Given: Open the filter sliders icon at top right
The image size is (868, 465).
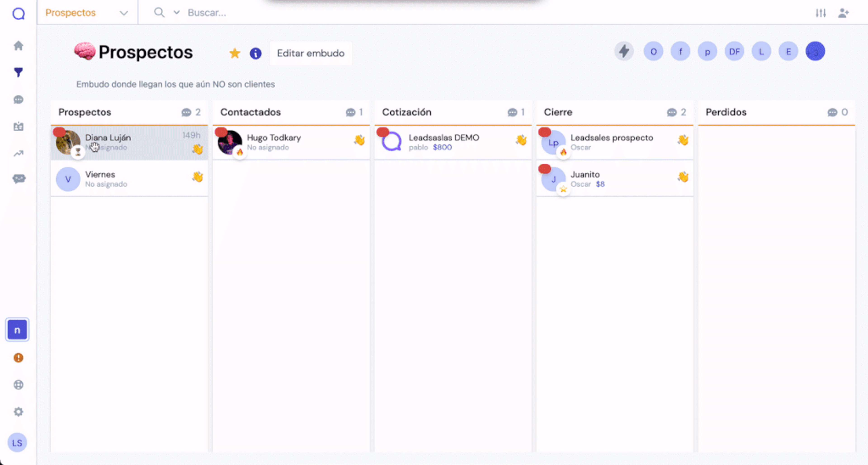Looking at the screenshot, I should (x=821, y=13).
